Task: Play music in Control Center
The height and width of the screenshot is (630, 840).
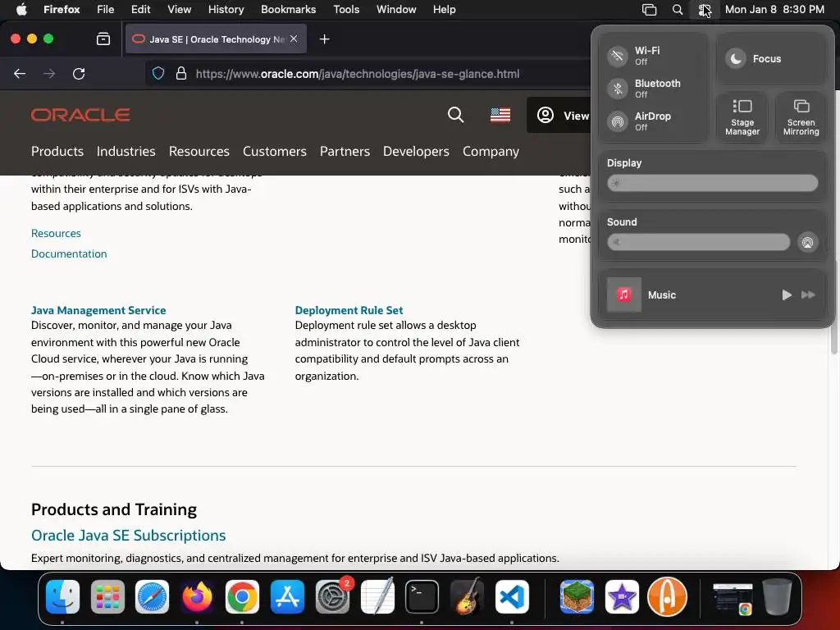Action: point(786,294)
